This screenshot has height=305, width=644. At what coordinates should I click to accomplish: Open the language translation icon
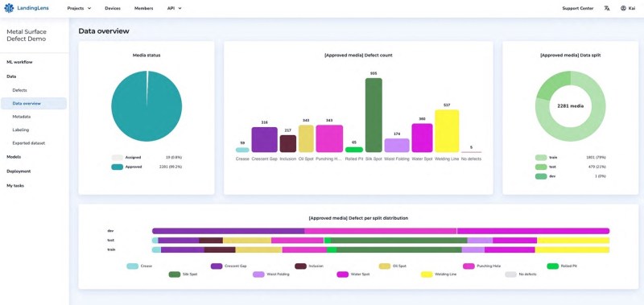coord(607,8)
